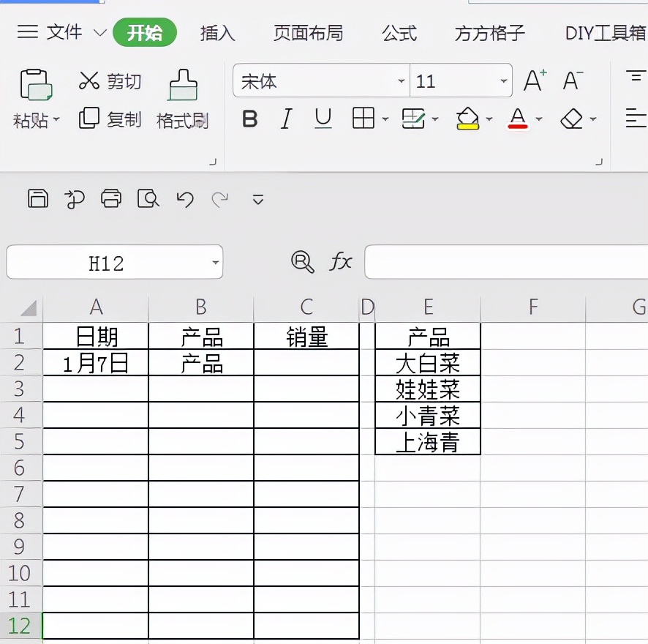
Task: Select the 销量 header cell
Action: [x=306, y=336]
